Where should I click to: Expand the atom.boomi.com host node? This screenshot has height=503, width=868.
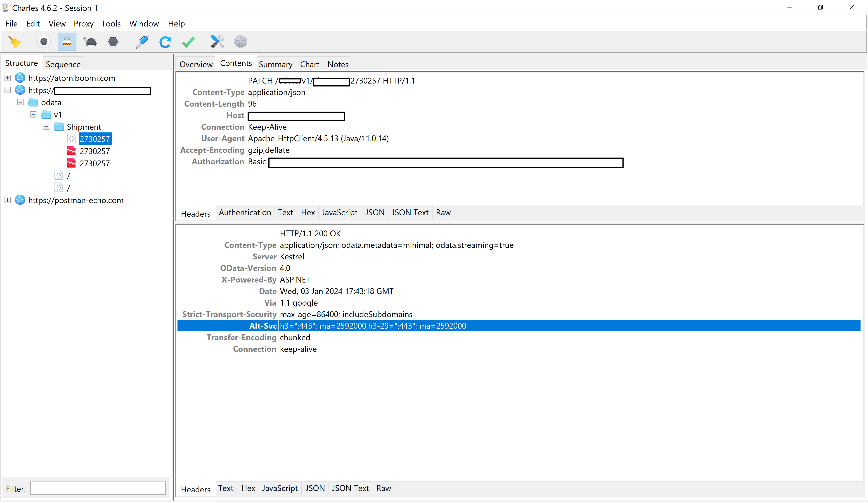pyautogui.click(x=8, y=78)
